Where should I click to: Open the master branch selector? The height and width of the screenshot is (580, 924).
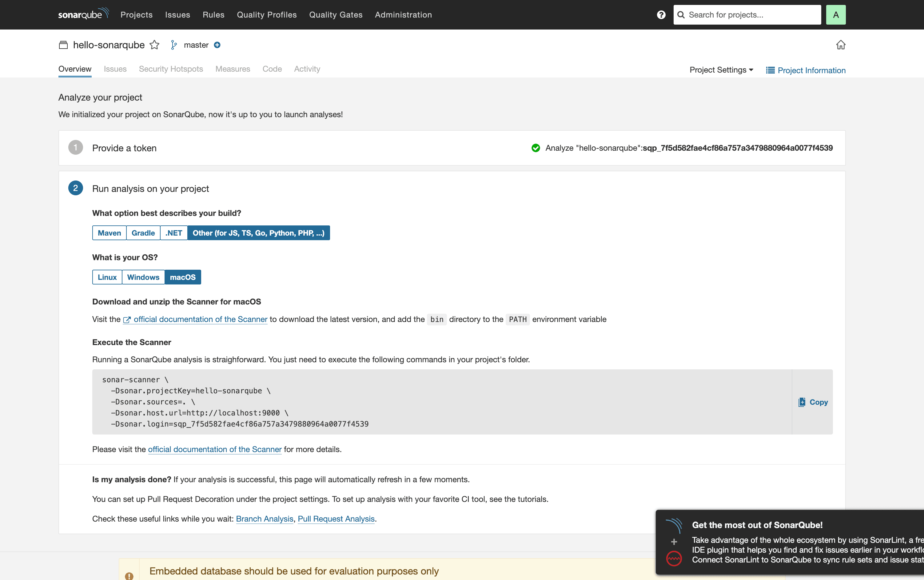point(196,45)
